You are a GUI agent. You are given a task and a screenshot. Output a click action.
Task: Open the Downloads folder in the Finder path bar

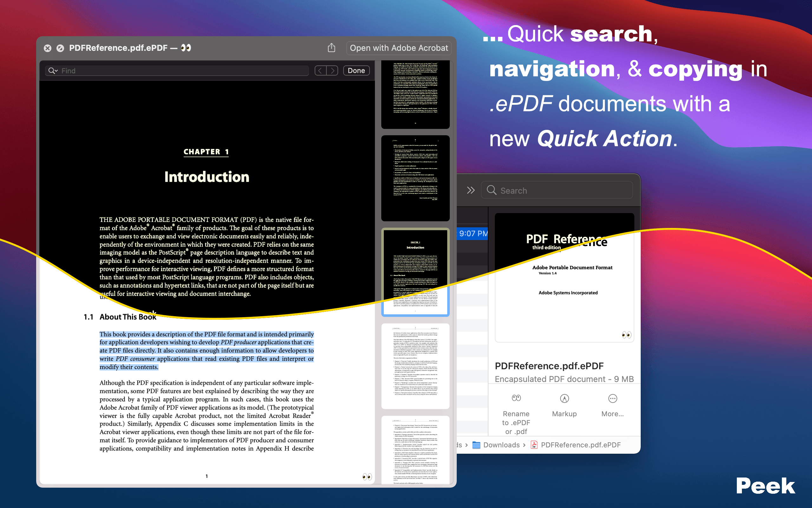click(497, 445)
